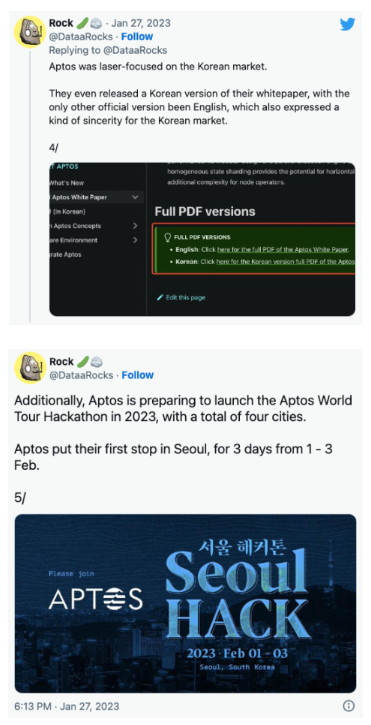This screenshot has height=725, width=371.
Task: Click the lightbulb icon in Full PDF Versions box
Action: 168,237
